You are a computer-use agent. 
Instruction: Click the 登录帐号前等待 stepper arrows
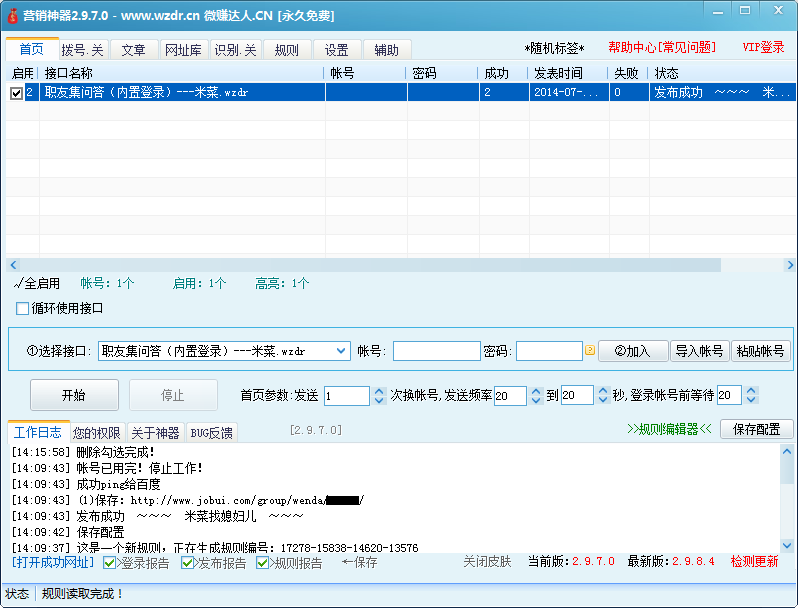[x=751, y=396]
